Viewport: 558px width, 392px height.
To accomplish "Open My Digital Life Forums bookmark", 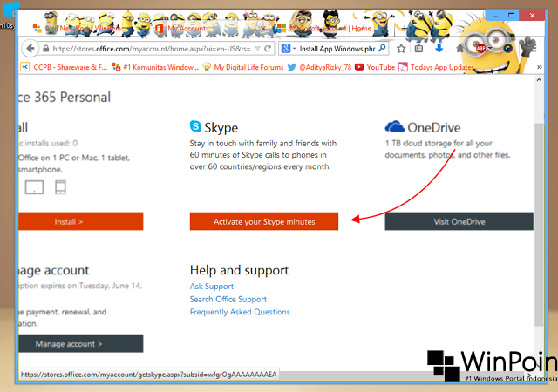I will (243, 67).
